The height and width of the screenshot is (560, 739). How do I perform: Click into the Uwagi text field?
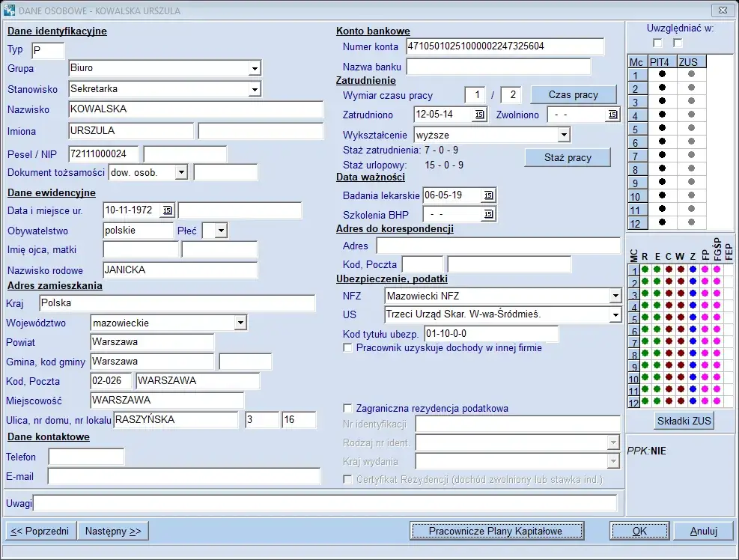coord(325,502)
